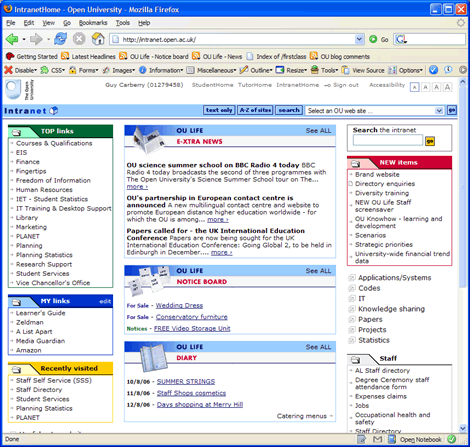Open View Source in developer toolbar

(x=363, y=70)
